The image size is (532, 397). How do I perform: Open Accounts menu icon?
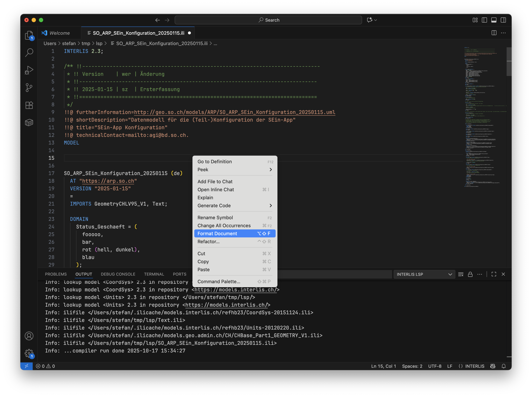[29, 336]
